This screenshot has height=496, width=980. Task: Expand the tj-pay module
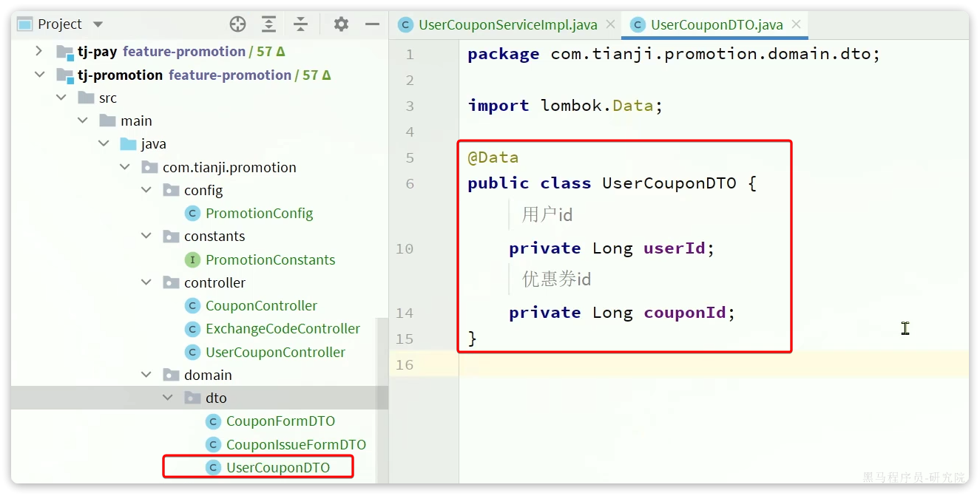pos(38,52)
